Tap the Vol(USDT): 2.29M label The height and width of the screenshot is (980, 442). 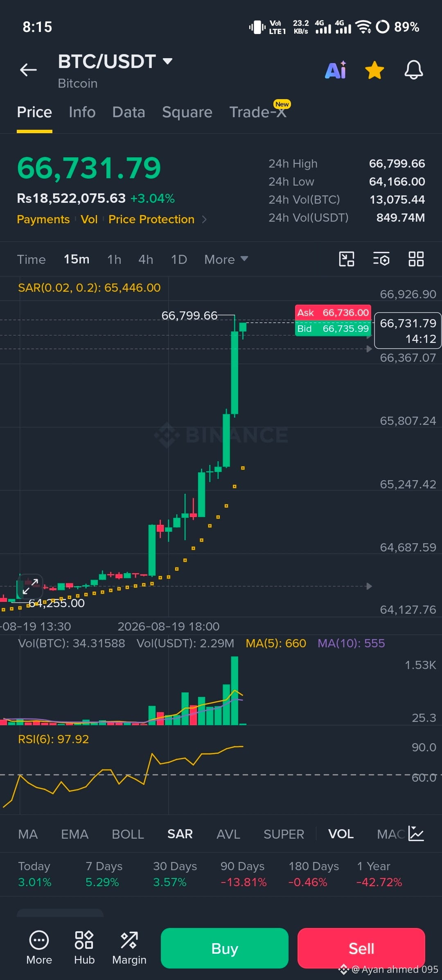tap(185, 643)
